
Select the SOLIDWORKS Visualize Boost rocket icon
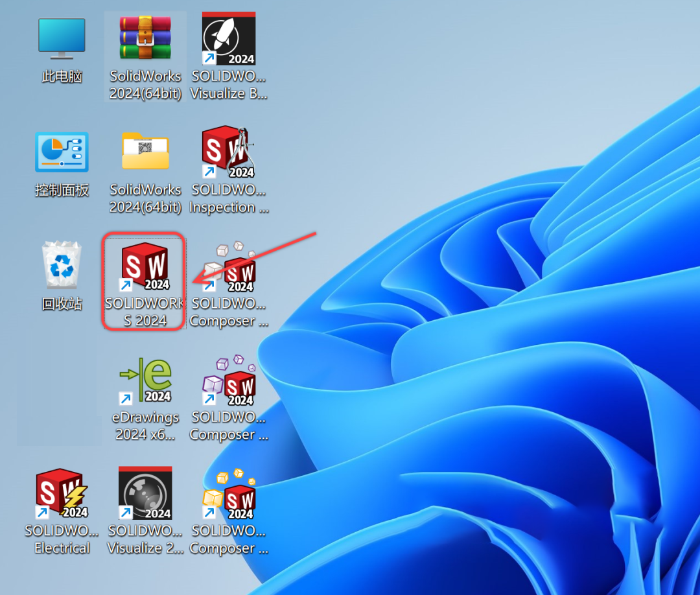pyautogui.click(x=229, y=38)
